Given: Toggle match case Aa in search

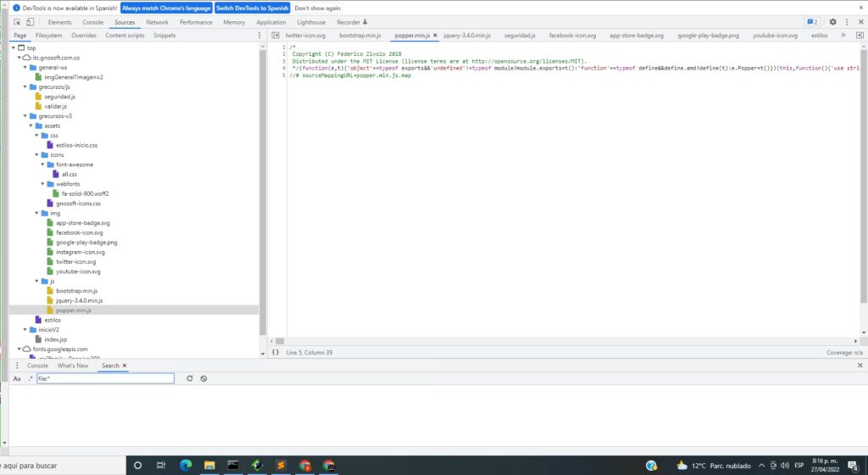Looking at the screenshot, I should click(x=17, y=378).
